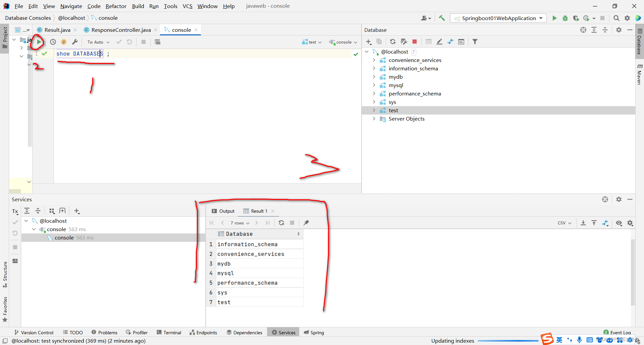Click the @localhost breadcrumb
The image size is (644, 345).
tap(71, 18)
